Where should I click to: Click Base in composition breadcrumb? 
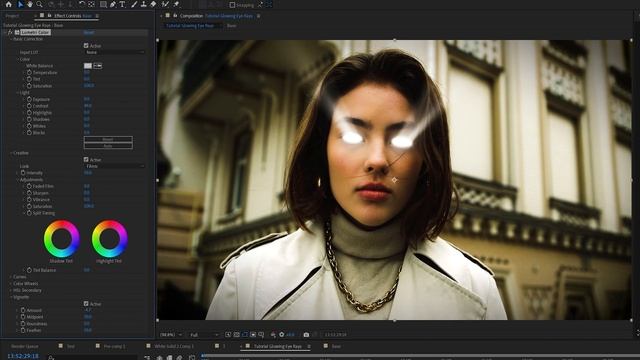[x=231, y=25]
